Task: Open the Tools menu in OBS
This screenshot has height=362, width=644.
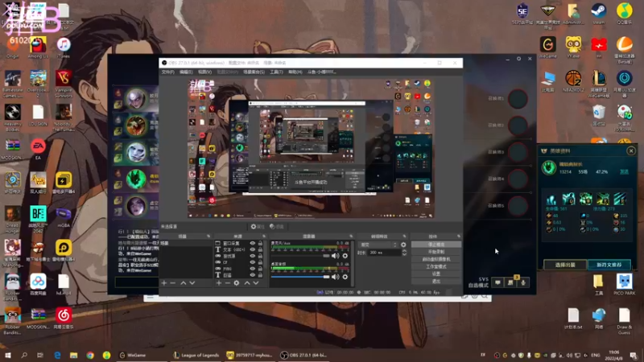Action: [276, 72]
